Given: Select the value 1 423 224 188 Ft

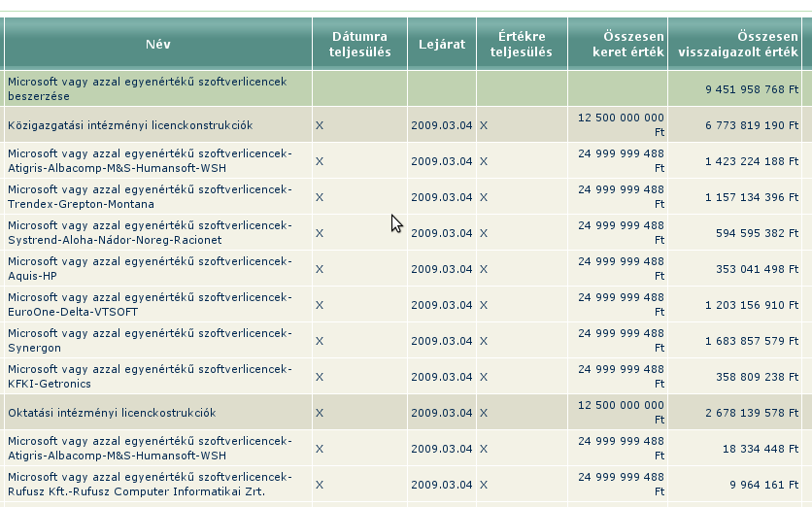Looking at the screenshot, I should coord(752,161).
